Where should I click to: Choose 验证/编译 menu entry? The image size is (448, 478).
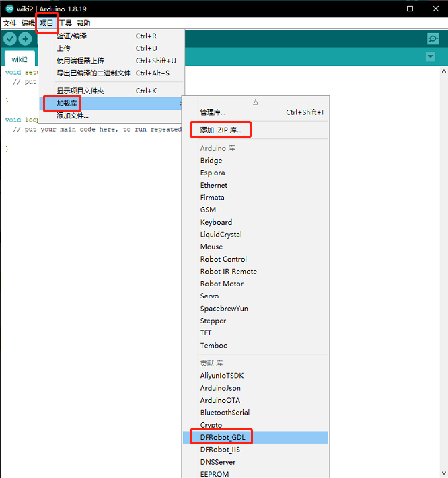click(x=112, y=36)
